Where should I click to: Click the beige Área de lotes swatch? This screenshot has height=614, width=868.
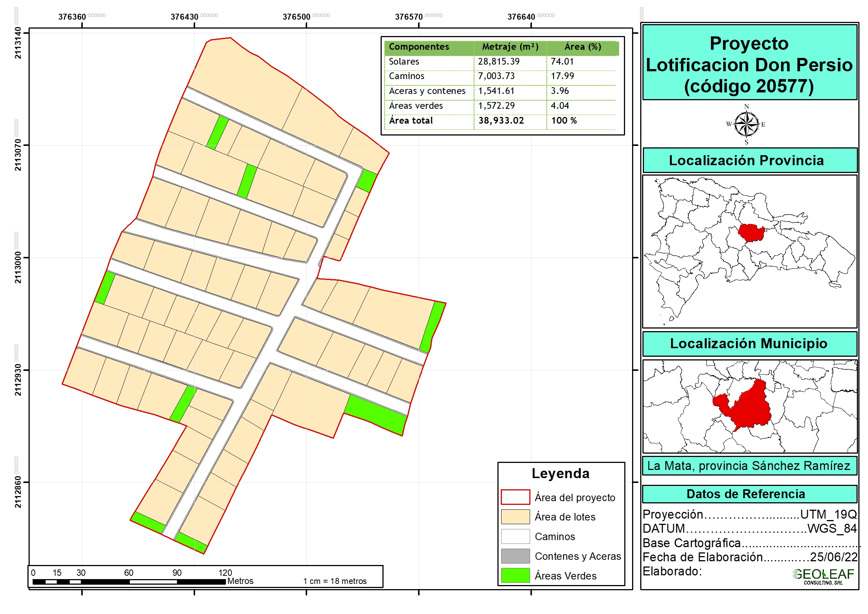pyautogui.click(x=515, y=517)
